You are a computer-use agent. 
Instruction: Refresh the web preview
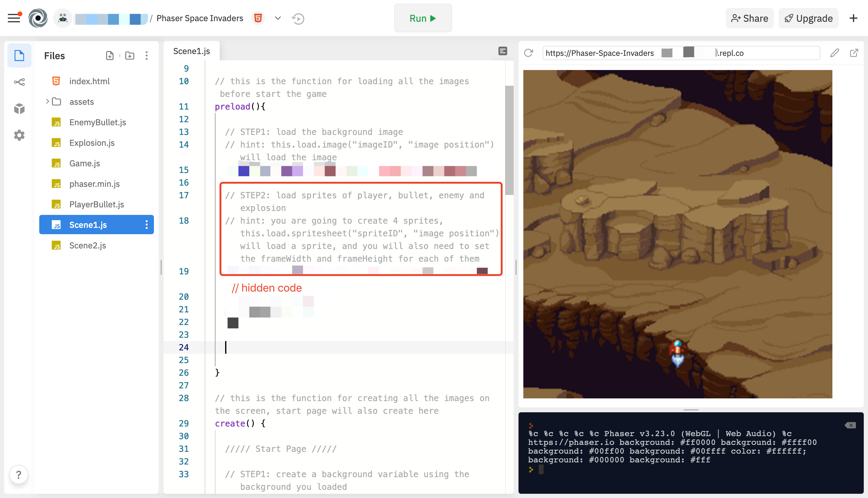coord(528,53)
